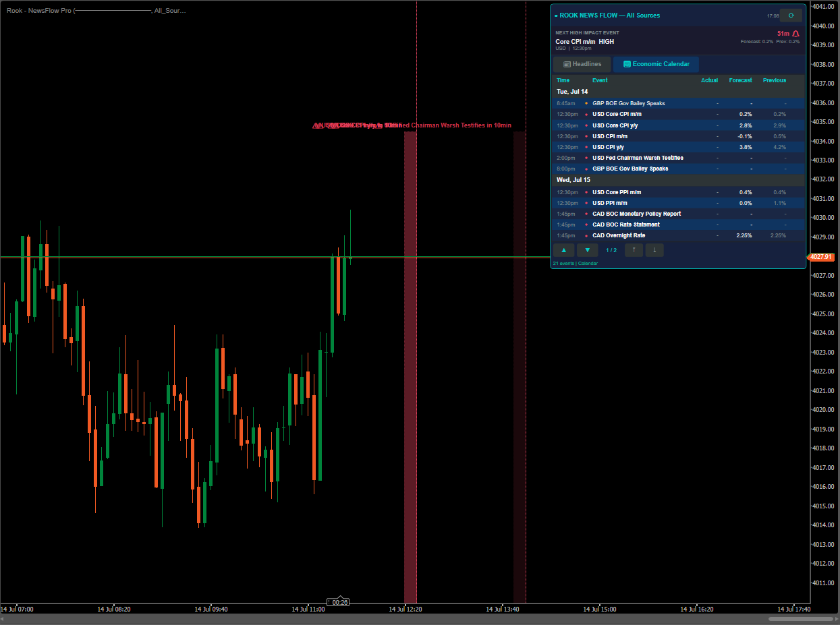
Task: Click the red alarm bell icon
Action: coord(796,34)
